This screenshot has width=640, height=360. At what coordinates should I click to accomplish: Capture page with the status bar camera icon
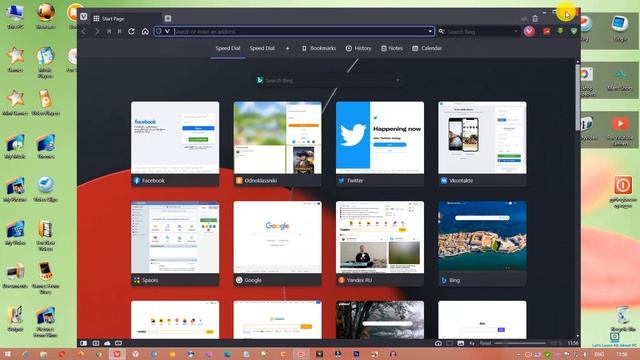pyautogui.click(x=438, y=343)
